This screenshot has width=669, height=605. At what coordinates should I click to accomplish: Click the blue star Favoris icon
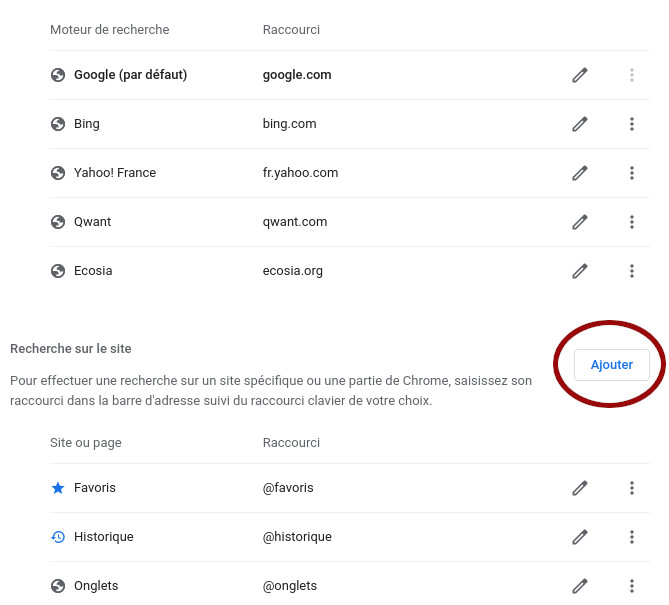tap(58, 488)
